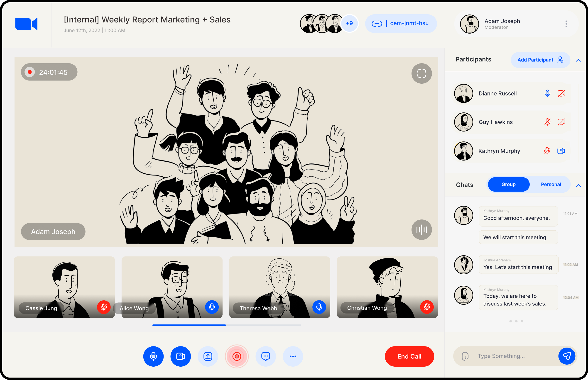Click the three-dot more options toolbar button
Viewport: 588px width, 380px height.
pyautogui.click(x=293, y=356)
